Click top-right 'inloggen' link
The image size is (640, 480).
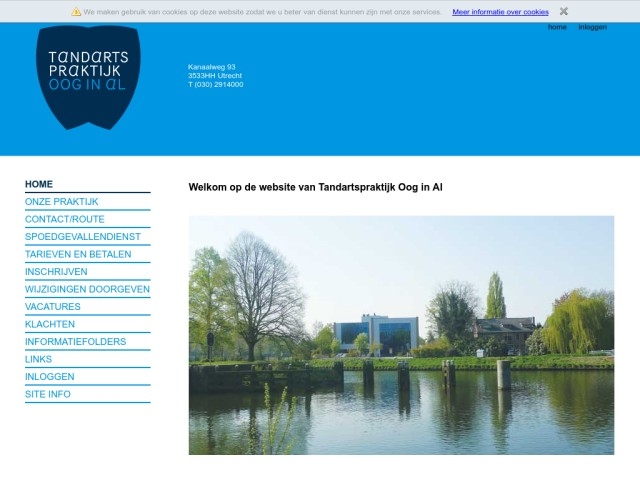tap(592, 27)
